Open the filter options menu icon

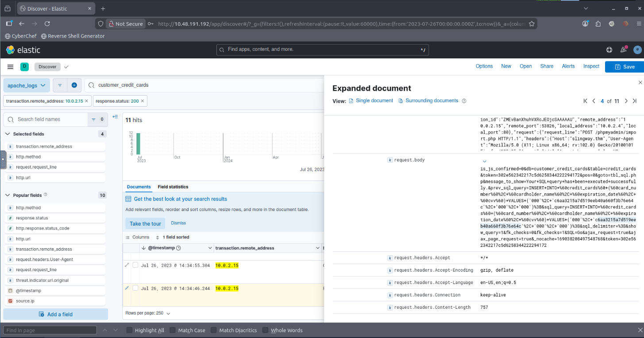click(x=60, y=85)
